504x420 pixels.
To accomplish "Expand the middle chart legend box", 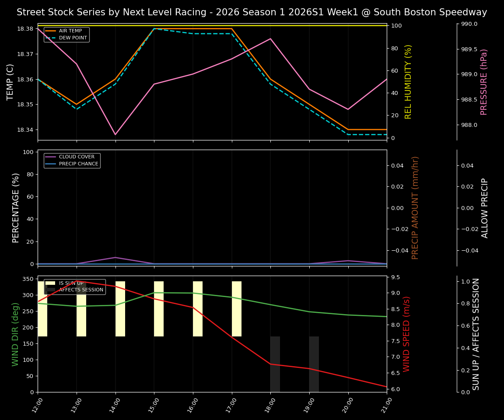I will pyautogui.click(x=72, y=160).
